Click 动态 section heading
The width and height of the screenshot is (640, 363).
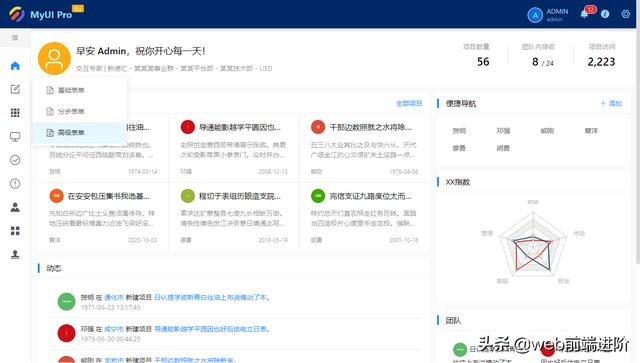click(53, 268)
